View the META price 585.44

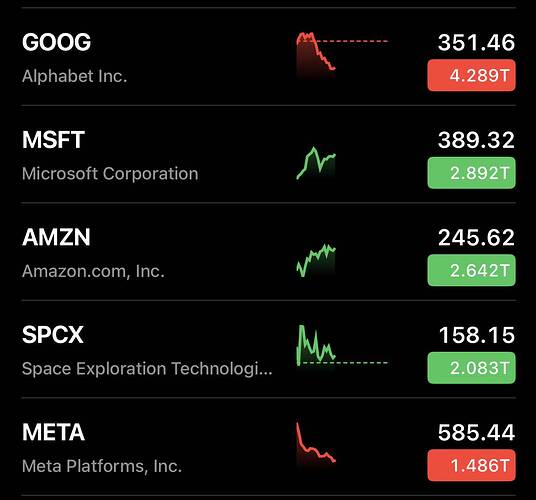tap(476, 433)
